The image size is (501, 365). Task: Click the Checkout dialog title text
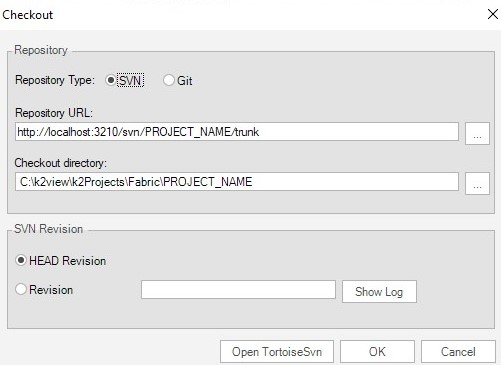coord(28,15)
